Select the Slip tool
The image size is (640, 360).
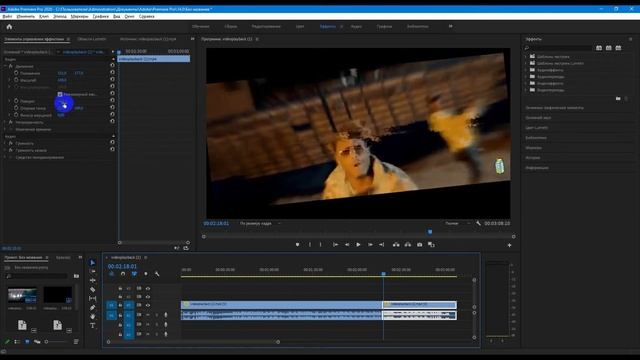pyautogui.click(x=93, y=298)
